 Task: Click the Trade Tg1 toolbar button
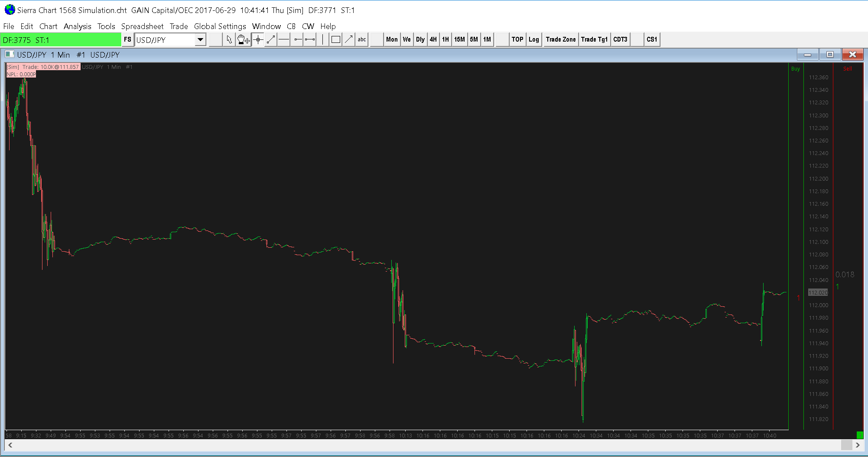pyautogui.click(x=595, y=40)
